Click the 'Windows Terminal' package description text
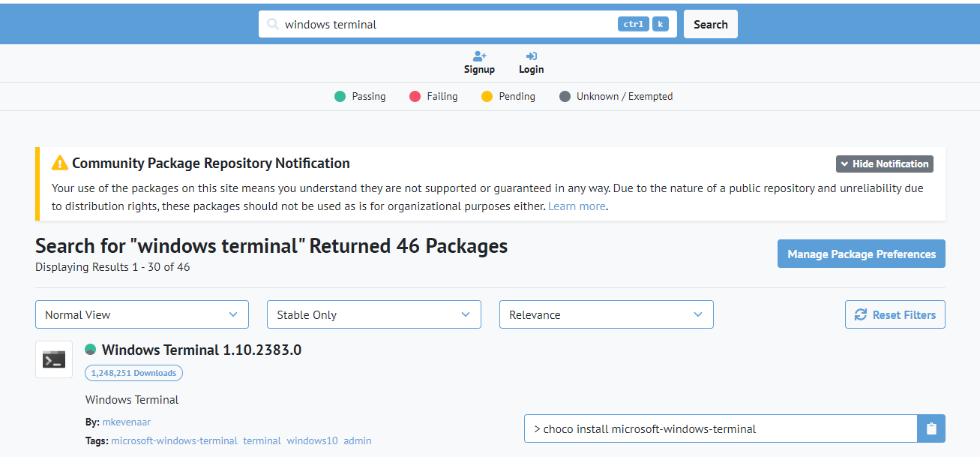 132,399
